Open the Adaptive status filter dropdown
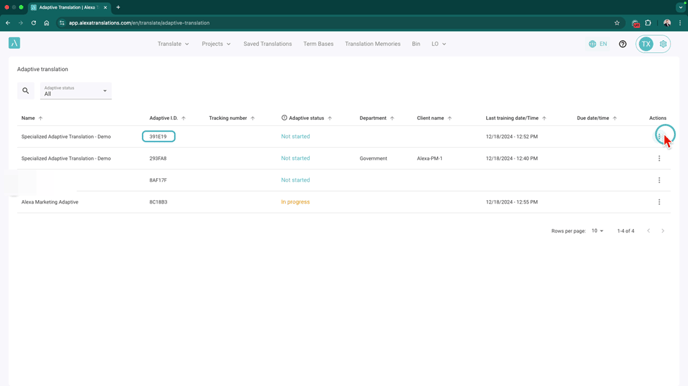Viewport: 688px width, 386px height. pos(75,91)
